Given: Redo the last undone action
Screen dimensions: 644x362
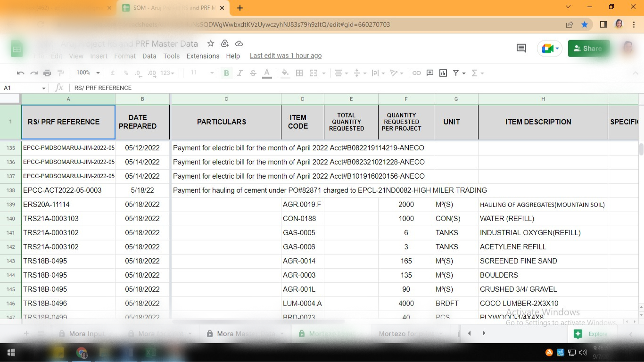Looking at the screenshot, I should tap(34, 73).
